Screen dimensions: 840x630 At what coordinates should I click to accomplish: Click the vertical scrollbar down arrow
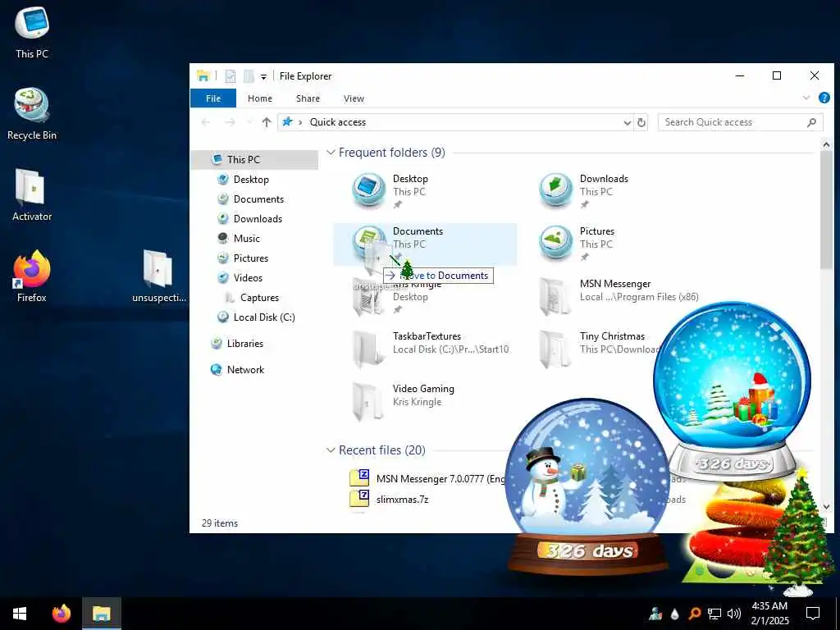click(825, 506)
